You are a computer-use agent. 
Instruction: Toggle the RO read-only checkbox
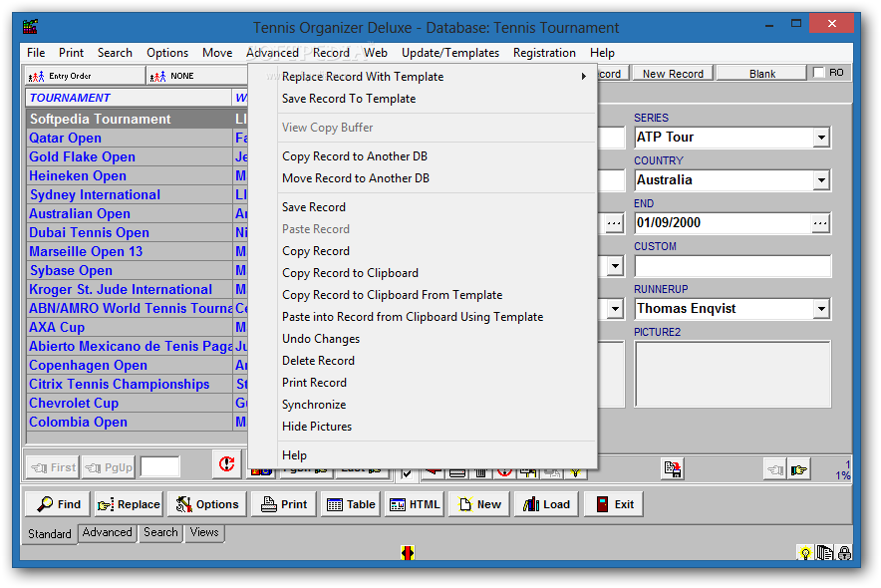click(818, 73)
